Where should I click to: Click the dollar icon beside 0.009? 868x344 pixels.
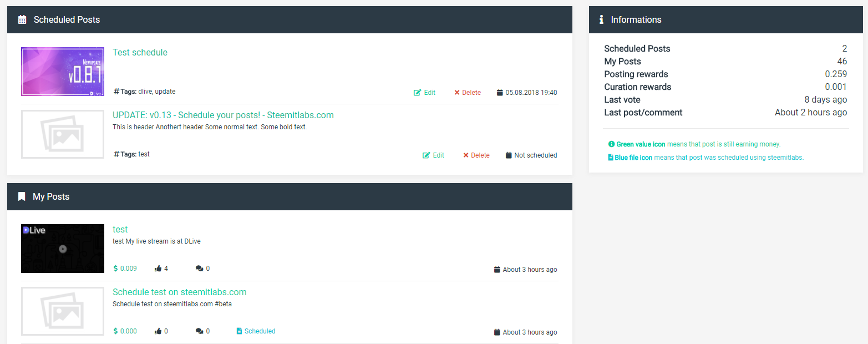point(115,269)
